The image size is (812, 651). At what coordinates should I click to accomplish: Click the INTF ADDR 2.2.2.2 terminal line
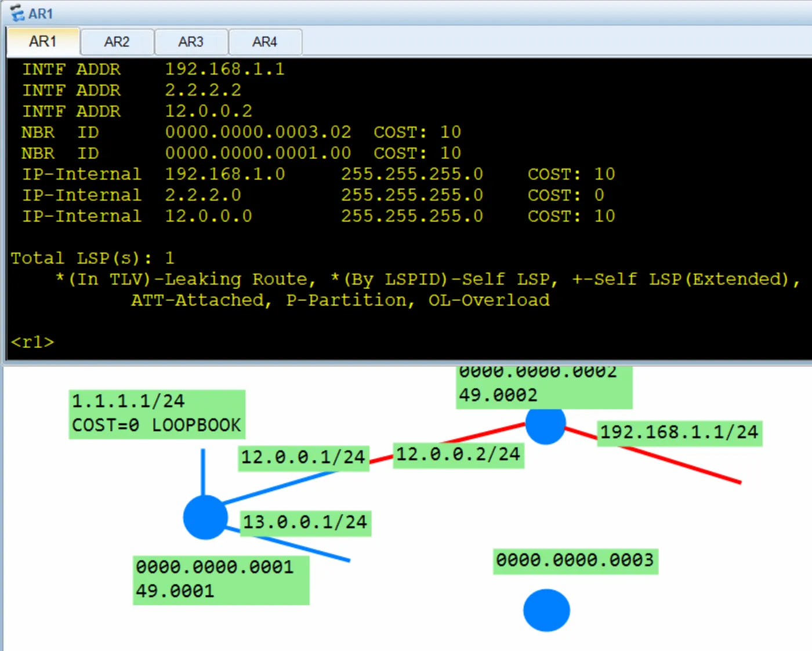coord(132,90)
